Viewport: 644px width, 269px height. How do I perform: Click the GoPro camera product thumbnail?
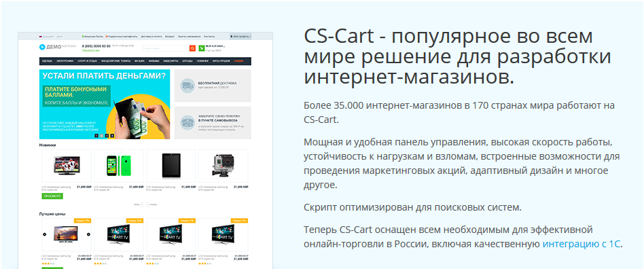click(223, 165)
